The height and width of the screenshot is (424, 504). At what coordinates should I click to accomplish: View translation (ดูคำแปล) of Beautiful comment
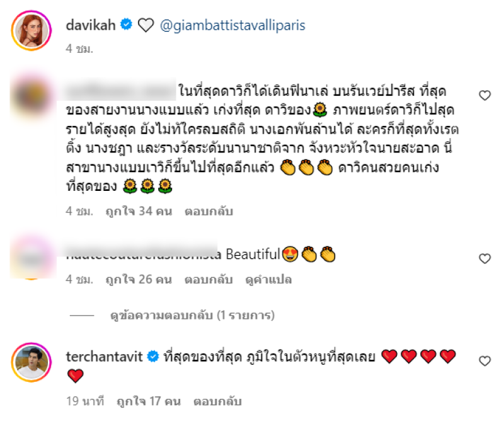268,279
